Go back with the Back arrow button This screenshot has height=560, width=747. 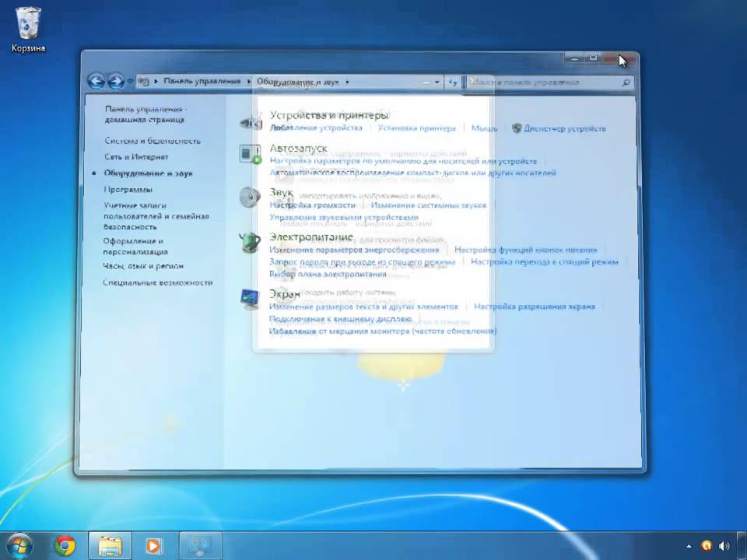[96, 82]
